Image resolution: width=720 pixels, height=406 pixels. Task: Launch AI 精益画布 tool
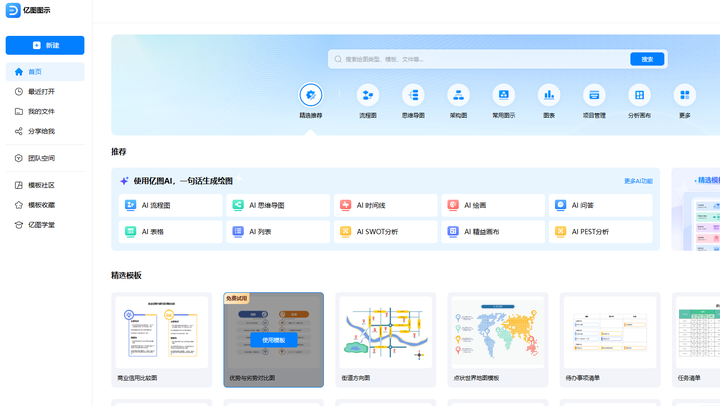[x=493, y=231]
